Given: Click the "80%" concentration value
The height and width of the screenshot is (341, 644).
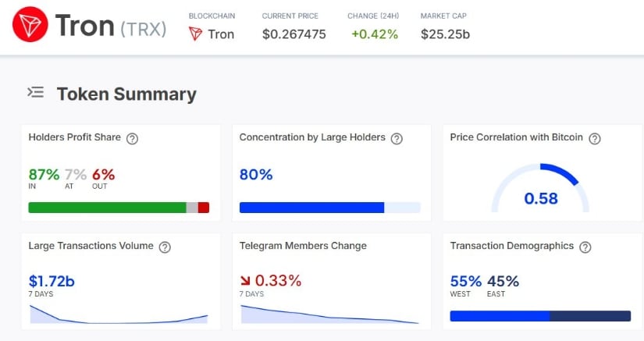Looking at the screenshot, I should coord(256,174).
